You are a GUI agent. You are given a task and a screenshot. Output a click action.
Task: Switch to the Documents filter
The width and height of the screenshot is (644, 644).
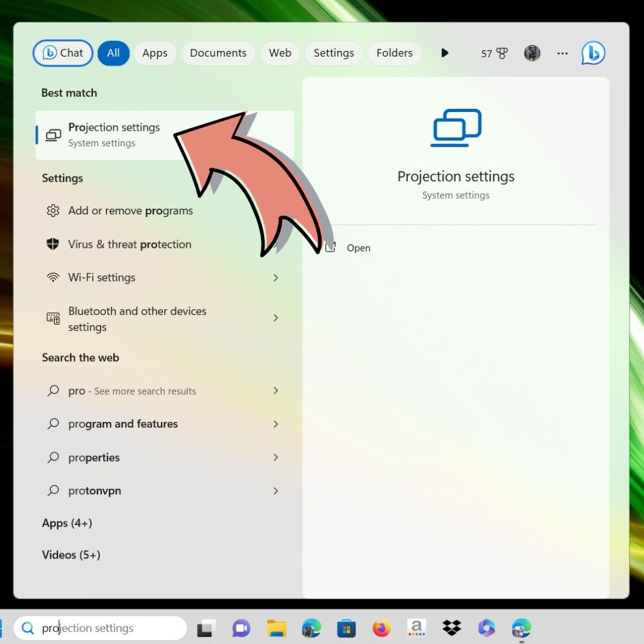218,53
